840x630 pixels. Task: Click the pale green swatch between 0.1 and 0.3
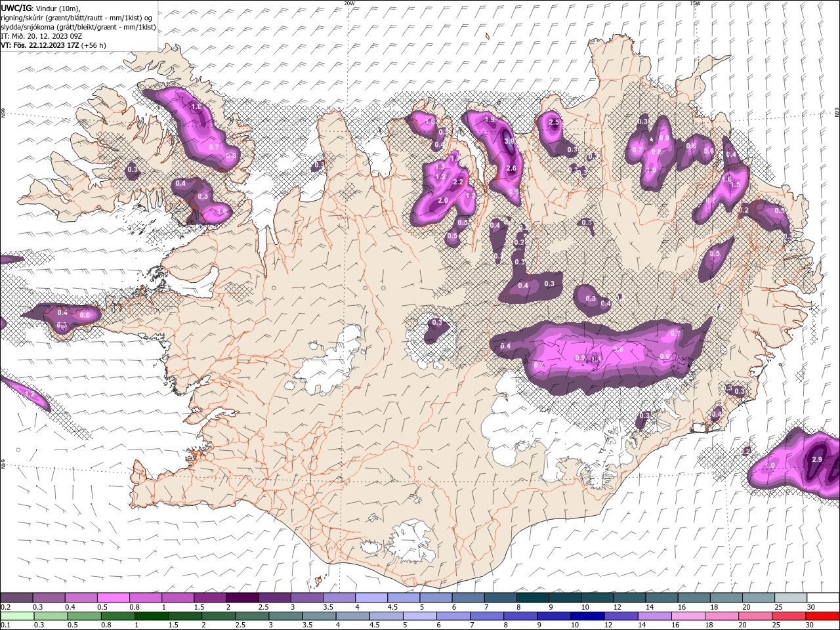click(x=17, y=616)
